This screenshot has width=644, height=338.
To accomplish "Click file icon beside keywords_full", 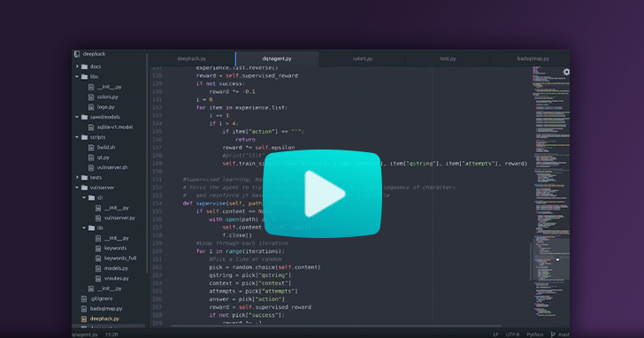I will (98, 257).
